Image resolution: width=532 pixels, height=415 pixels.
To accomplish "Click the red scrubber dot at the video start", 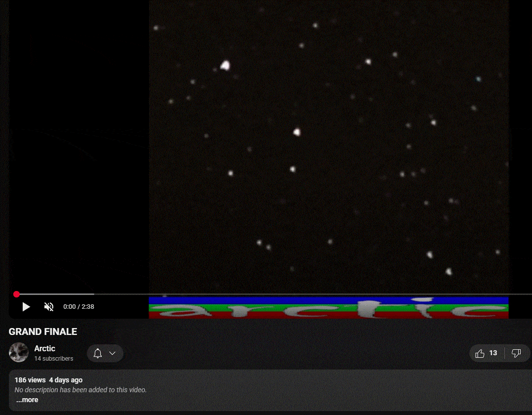I will (16, 294).
